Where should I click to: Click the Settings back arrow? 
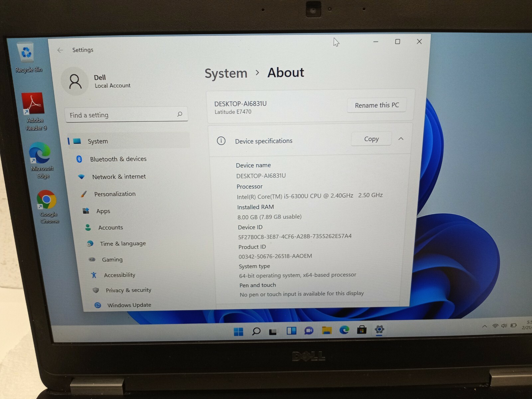pos(60,50)
